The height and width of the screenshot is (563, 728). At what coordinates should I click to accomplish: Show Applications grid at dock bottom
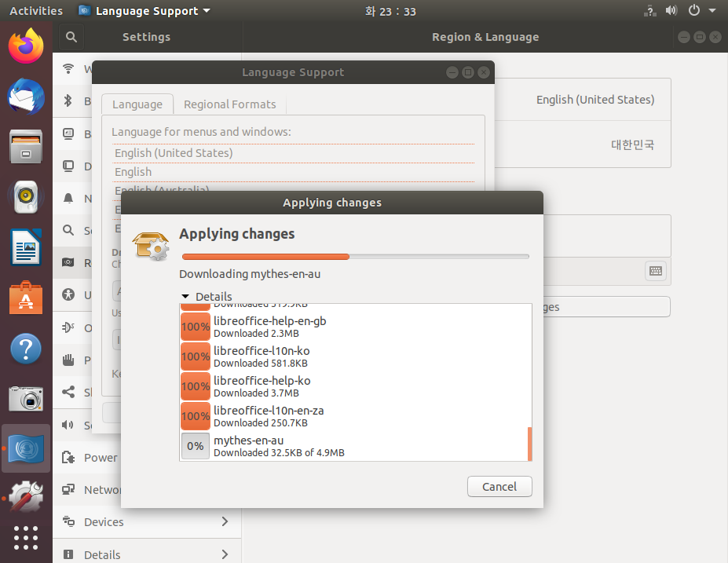[x=26, y=538]
